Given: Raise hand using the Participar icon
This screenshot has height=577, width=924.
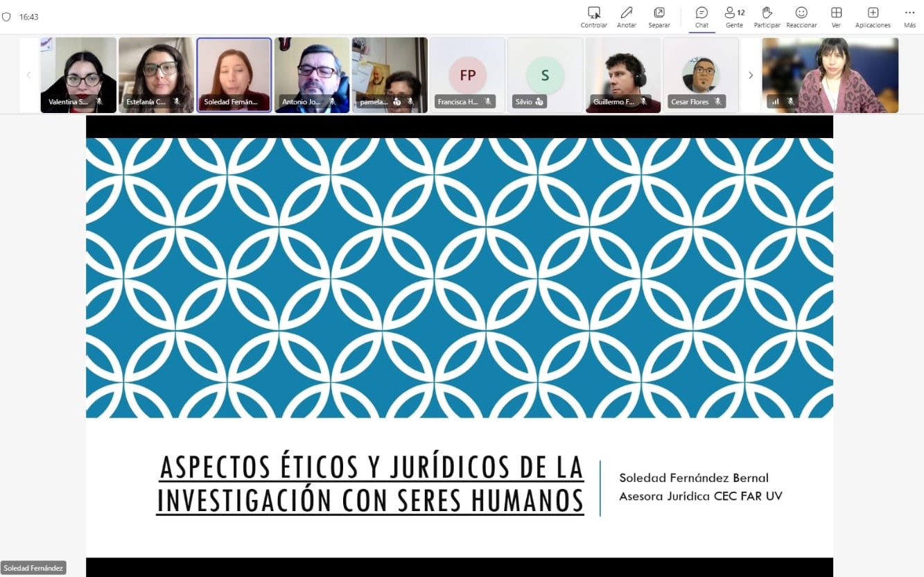Looking at the screenshot, I should 767,17.
